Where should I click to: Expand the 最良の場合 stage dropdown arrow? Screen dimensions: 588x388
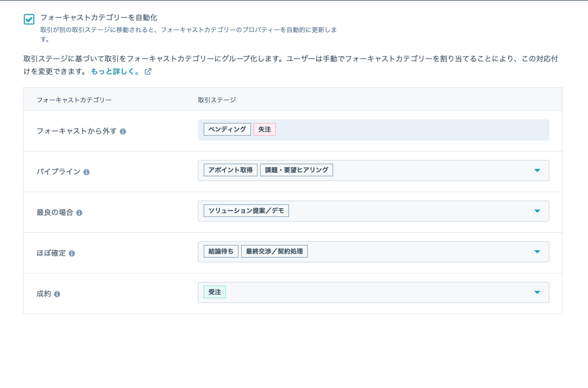coord(537,211)
